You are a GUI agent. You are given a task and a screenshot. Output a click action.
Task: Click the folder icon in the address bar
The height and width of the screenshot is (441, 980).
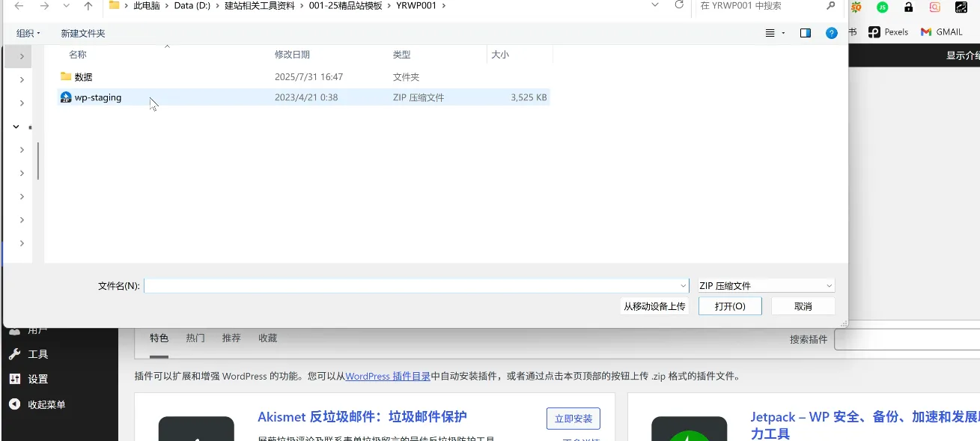(115, 5)
